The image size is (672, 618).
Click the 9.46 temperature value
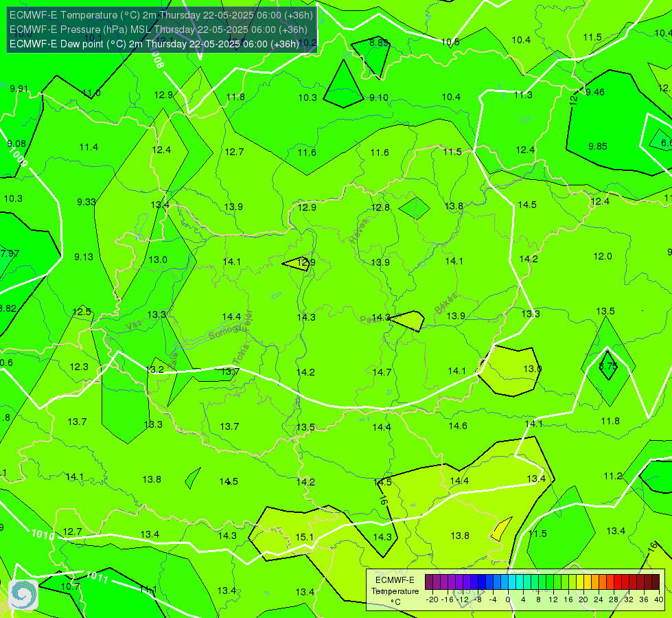[x=595, y=92]
